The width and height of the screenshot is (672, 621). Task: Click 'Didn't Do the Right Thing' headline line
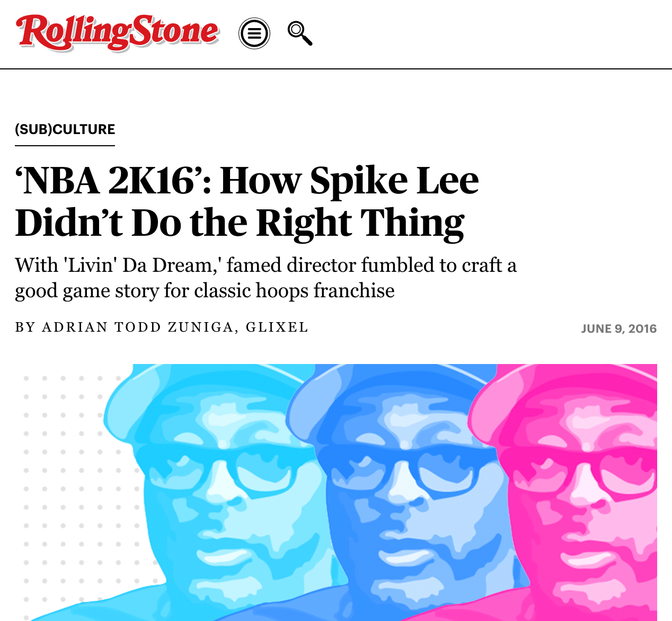pyautogui.click(x=240, y=223)
